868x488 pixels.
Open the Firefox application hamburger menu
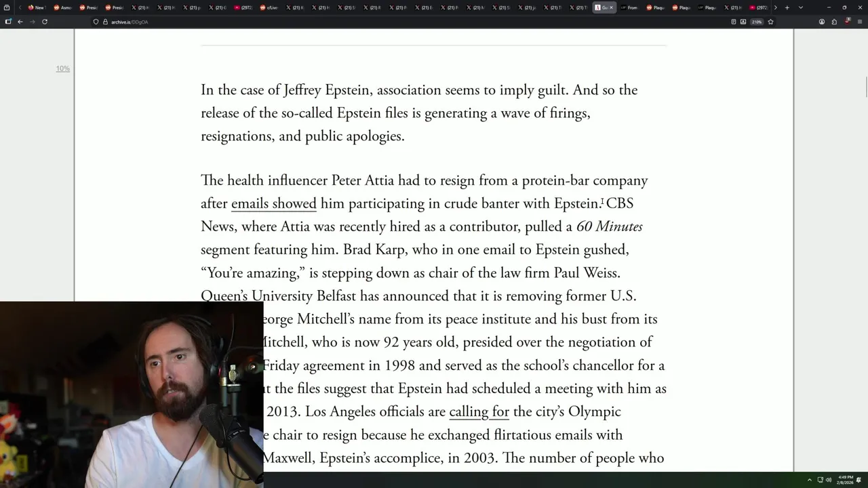[x=859, y=22]
